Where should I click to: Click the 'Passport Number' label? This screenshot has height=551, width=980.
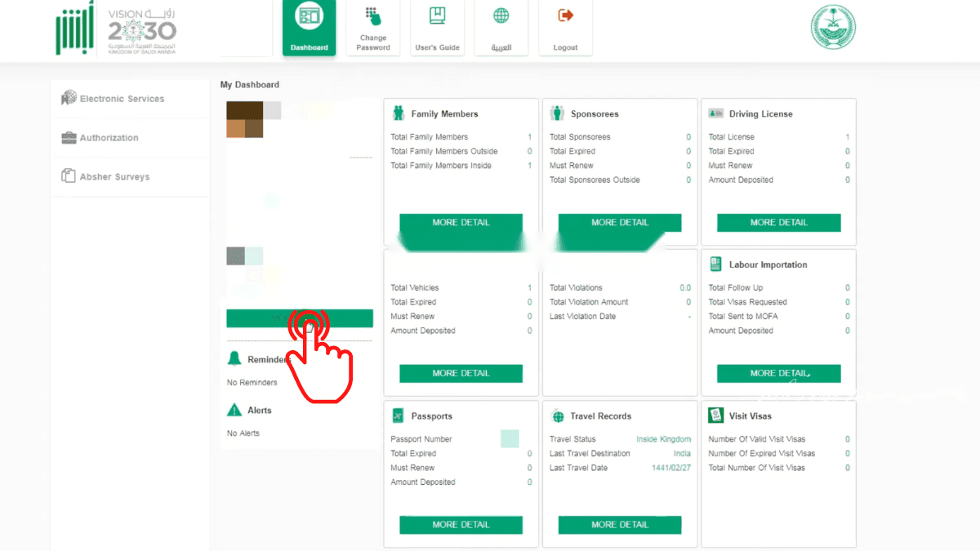(421, 439)
